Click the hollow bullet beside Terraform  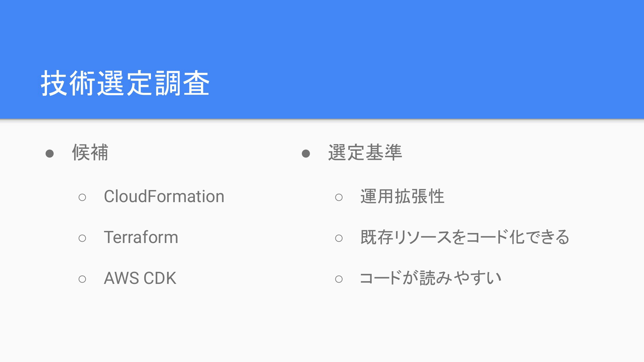click(x=82, y=238)
